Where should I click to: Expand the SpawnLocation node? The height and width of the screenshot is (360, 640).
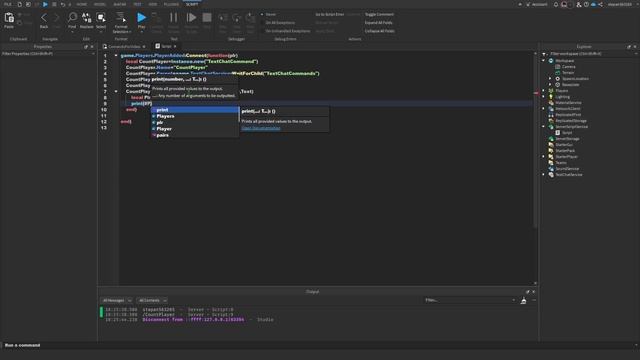pyautogui.click(x=550, y=78)
